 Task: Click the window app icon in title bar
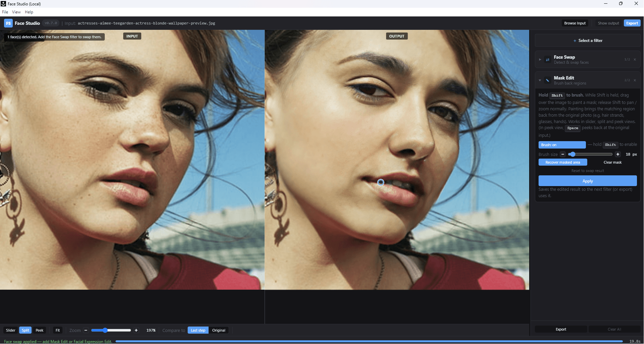(x=3, y=4)
